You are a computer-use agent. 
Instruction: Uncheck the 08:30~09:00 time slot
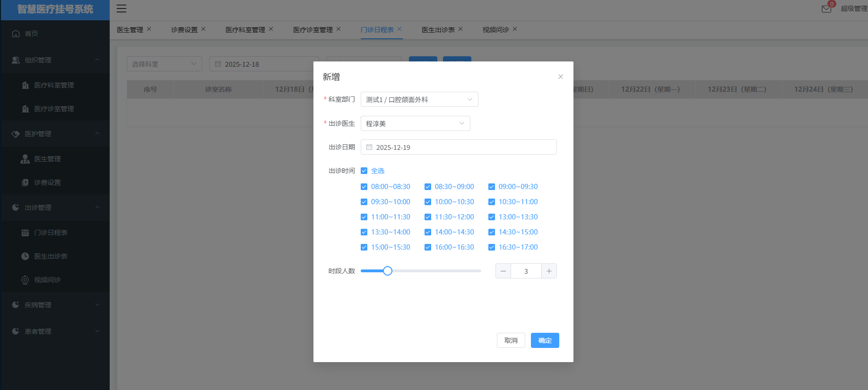(x=428, y=187)
